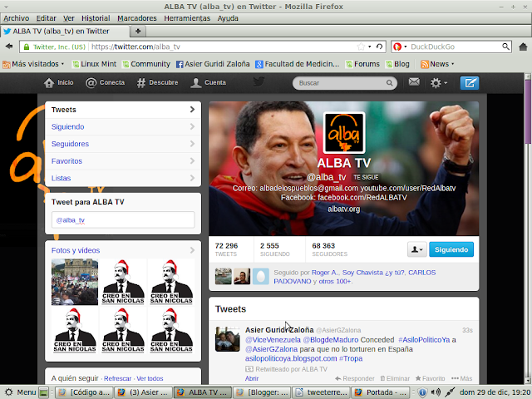532x399 pixels.
Task: Reload the page with the refresh icon
Action: pos(379,47)
